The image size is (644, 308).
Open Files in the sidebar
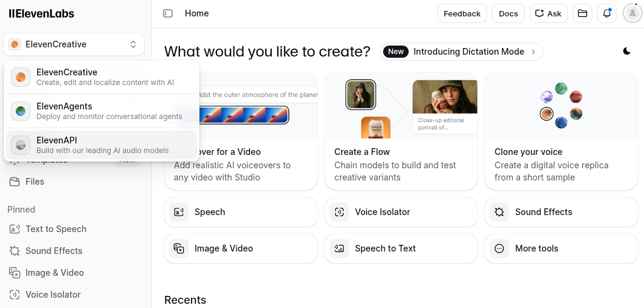click(74, 182)
